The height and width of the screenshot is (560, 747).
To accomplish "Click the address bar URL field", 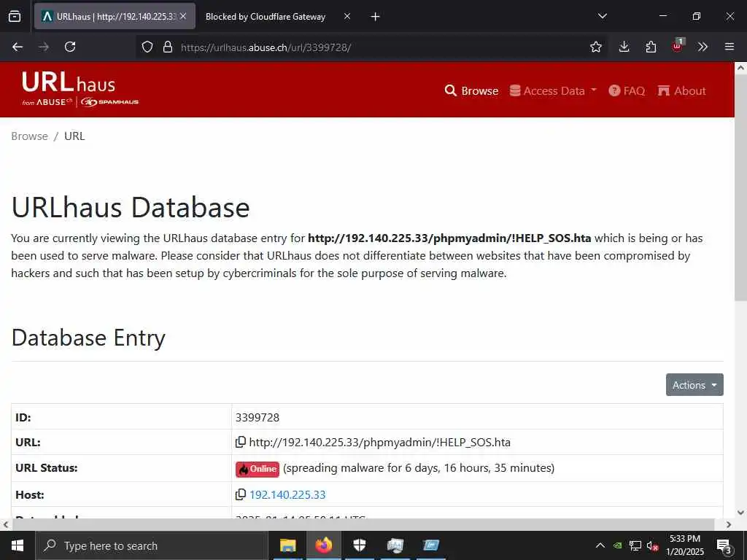I will (x=371, y=47).
